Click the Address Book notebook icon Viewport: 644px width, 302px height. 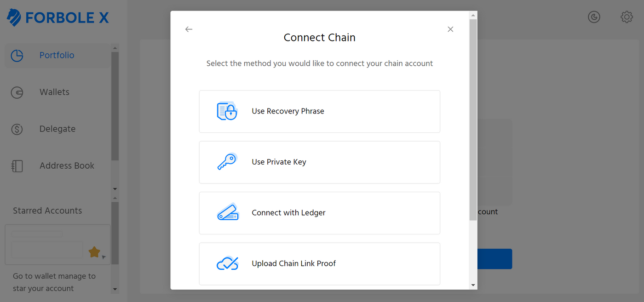pos(17,166)
